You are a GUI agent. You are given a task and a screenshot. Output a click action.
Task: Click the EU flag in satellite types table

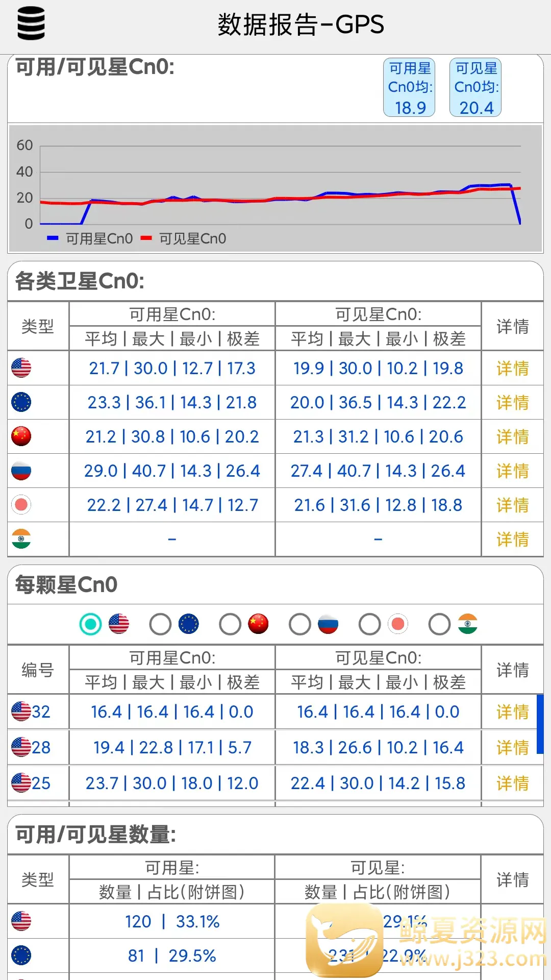(21, 402)
